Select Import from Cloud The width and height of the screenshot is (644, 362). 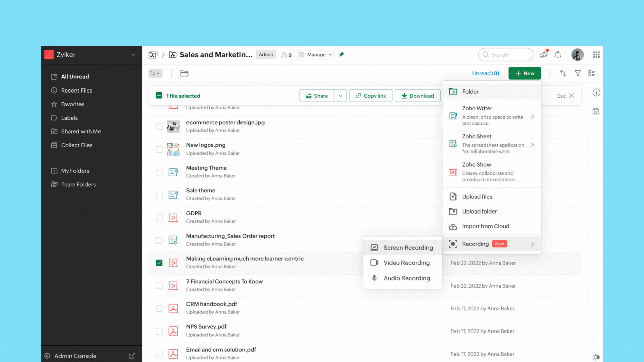coord(492,226)
